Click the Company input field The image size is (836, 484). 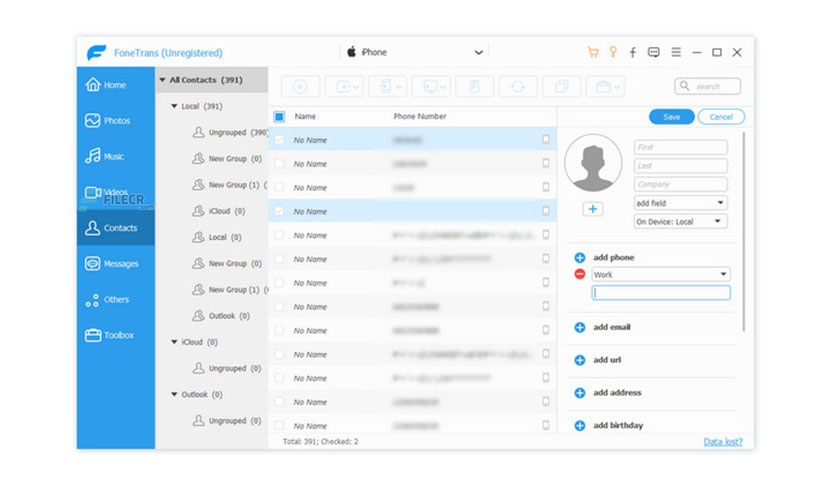tap(680, 184)
